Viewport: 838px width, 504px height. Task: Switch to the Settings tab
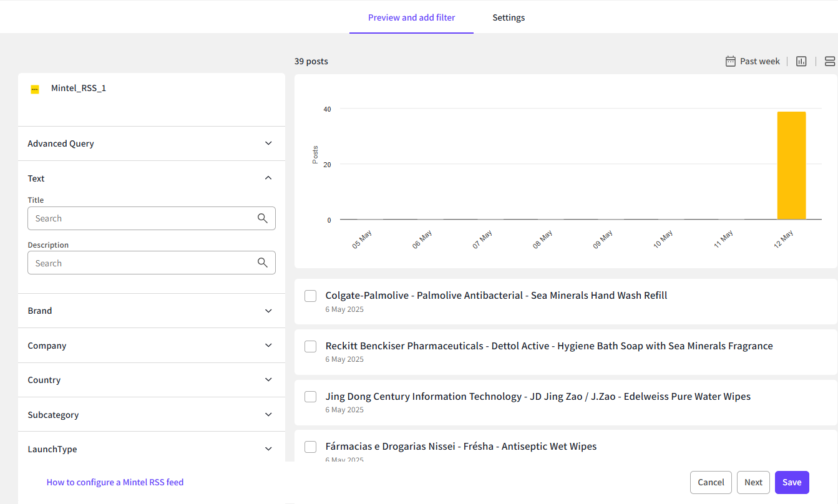point(509,17)
